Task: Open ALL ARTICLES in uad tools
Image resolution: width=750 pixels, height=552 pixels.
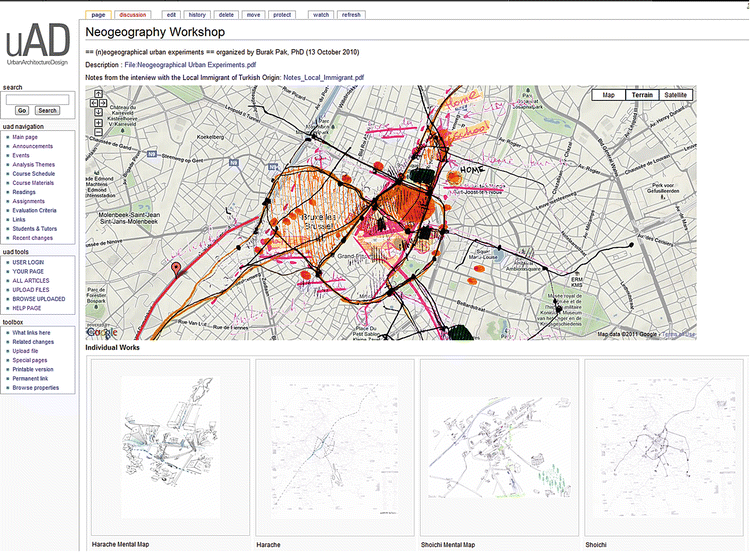Action: 31,281
